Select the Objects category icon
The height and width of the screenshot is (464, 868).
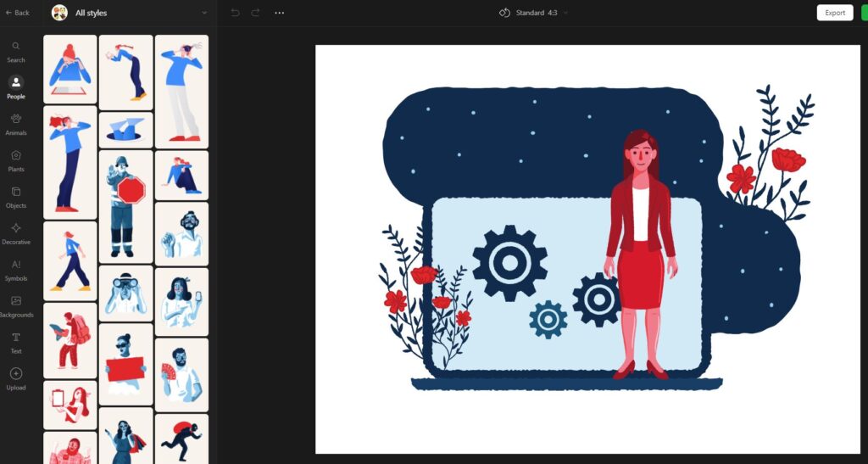point(16,196)
